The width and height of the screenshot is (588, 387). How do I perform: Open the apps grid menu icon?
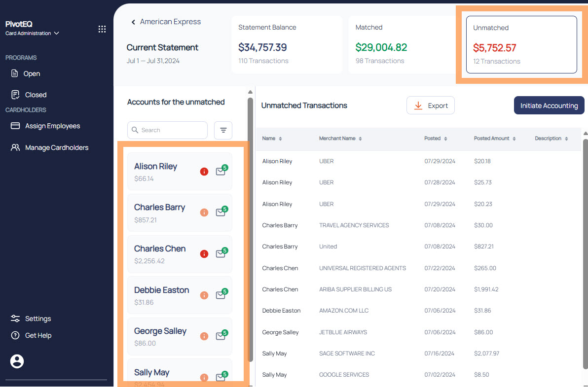[x=102, y=29]
